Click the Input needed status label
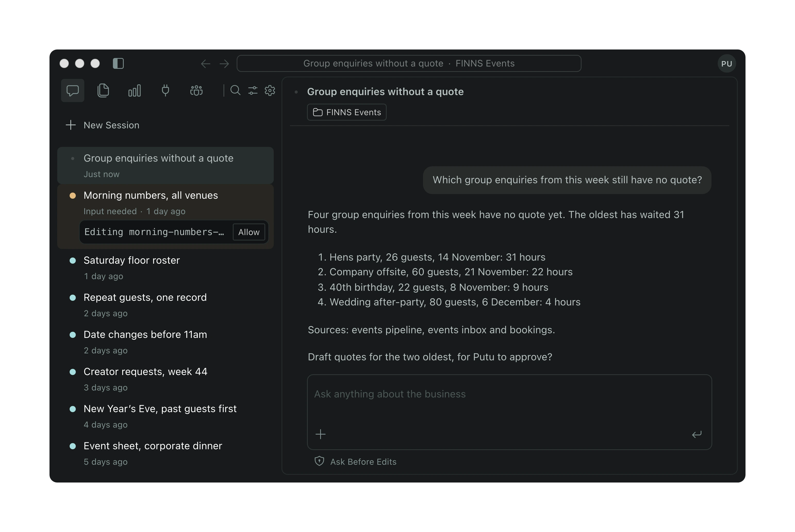This screenshot has width=795, height=532. pyautogui.click(x=110, y=211)
